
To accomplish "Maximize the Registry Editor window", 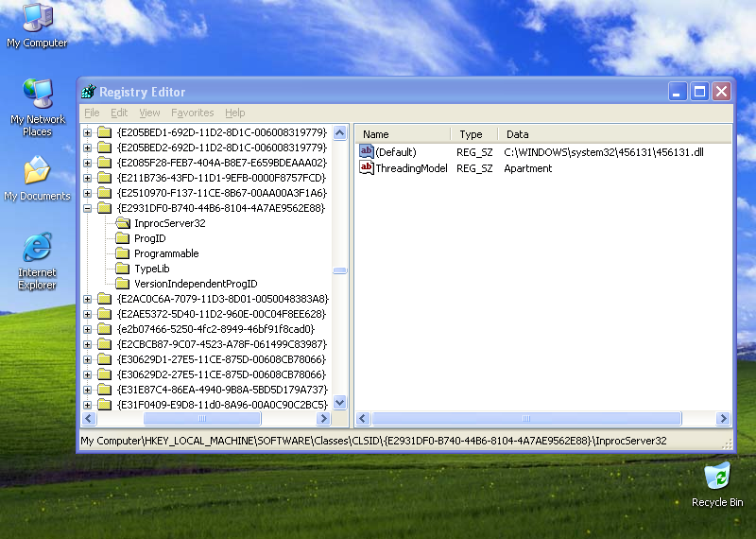I will (699, 91).
